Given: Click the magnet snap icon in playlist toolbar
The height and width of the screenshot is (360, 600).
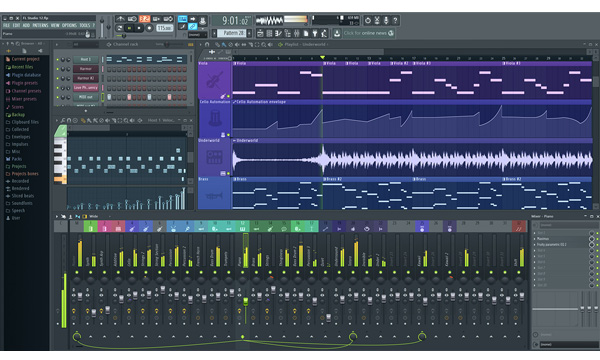Looking at the screenshot, I should pyautogui.click(x=207, y=44).
